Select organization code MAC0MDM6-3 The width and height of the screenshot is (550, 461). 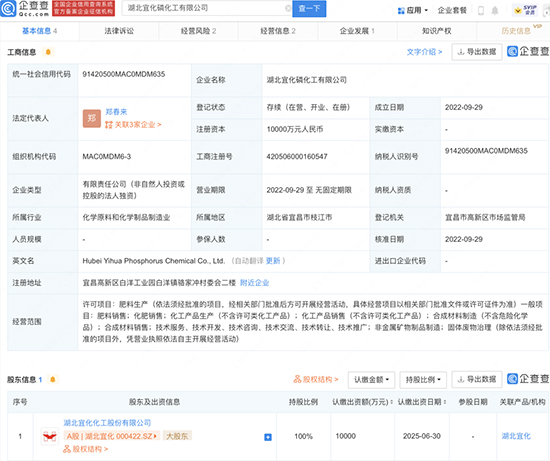(107, 156)
